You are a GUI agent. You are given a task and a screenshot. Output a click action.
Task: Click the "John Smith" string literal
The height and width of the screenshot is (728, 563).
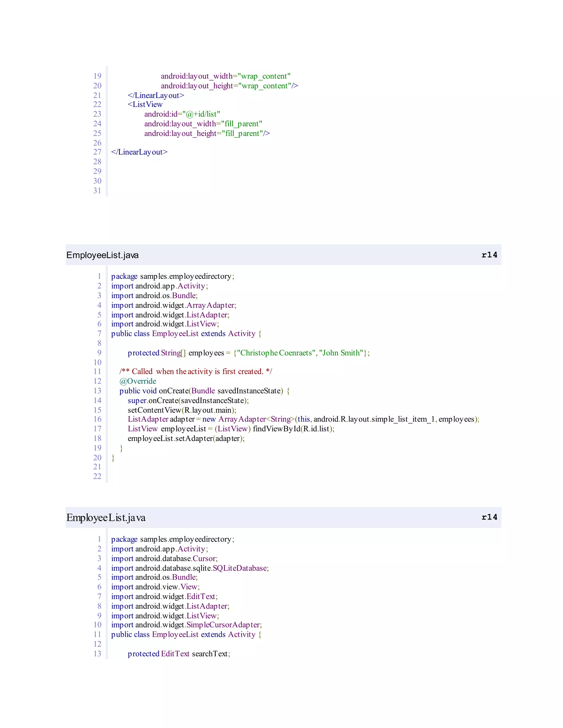pyautogui.click(x=341, y=353)
